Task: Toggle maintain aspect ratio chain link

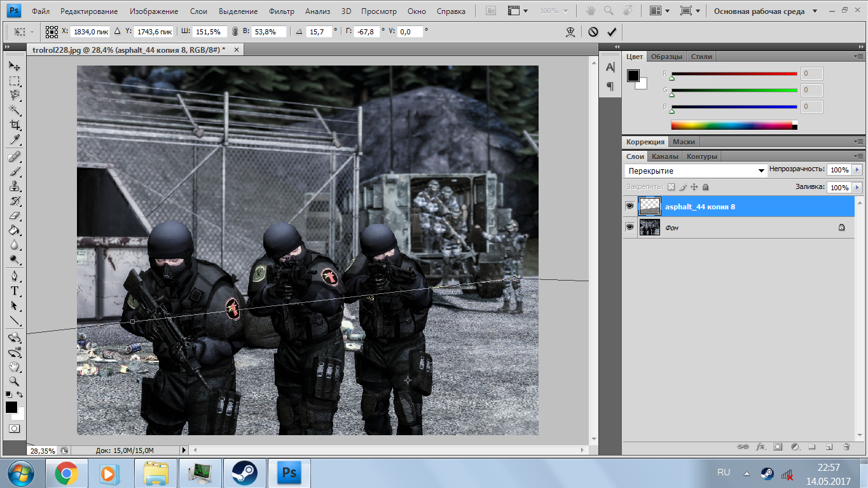Action: click(x=235, y=31)
